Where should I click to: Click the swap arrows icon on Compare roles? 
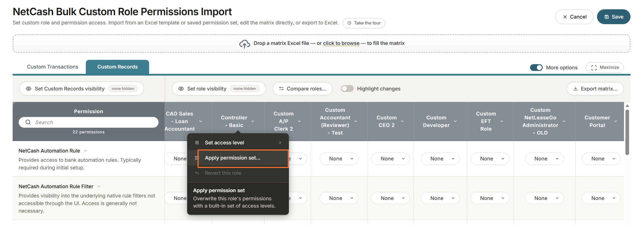click(x=281, y=89)
